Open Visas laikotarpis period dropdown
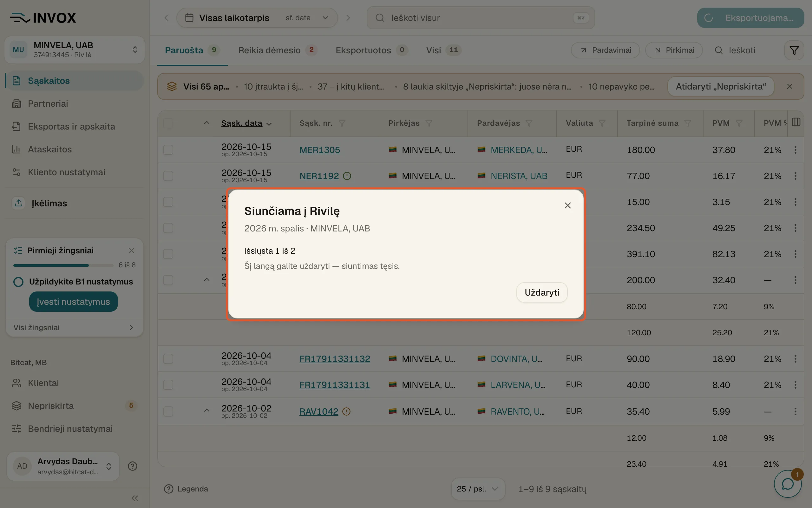Screen dimensions: 812x508 pos(257,18)
